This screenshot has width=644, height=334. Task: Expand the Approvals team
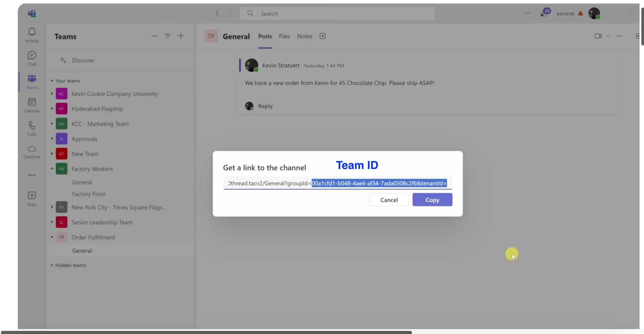[x=52, y=139]
